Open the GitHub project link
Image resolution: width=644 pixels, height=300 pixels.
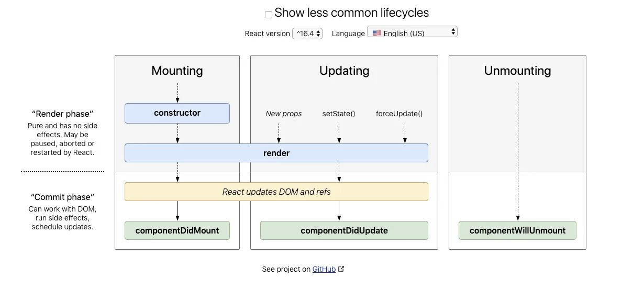click(324, 269)
